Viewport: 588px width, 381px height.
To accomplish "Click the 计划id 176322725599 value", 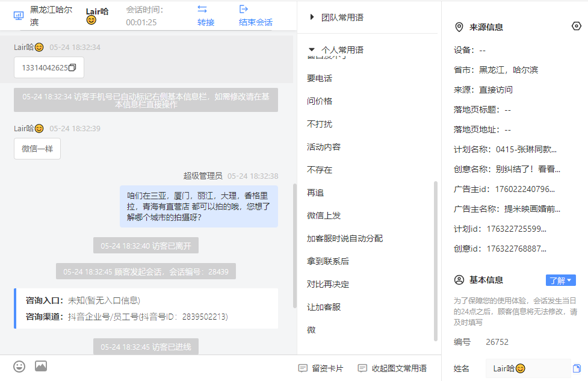I will point(516,229).
